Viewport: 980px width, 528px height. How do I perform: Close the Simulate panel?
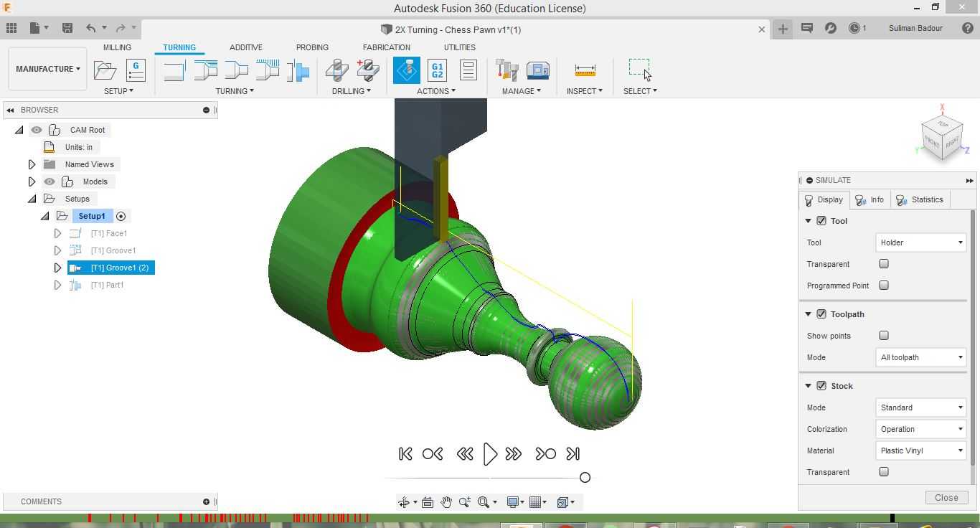click(946, 497)
